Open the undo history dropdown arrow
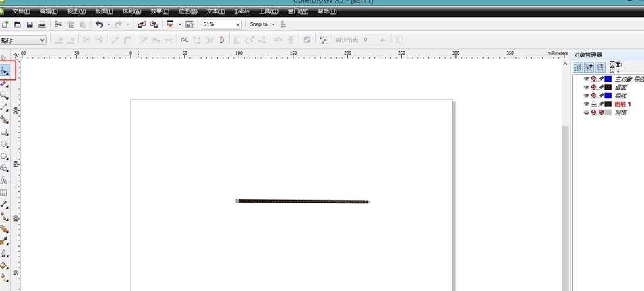Image resolution: width=644 pixels, height=291 pixels. click(109, 24)
